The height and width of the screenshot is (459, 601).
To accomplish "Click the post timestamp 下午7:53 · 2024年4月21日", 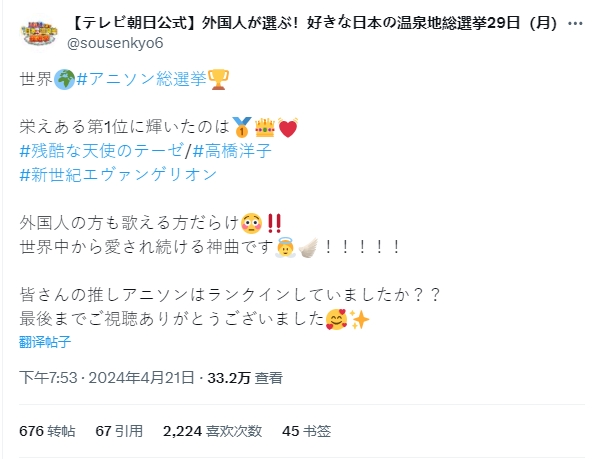I will click(107, 378).
